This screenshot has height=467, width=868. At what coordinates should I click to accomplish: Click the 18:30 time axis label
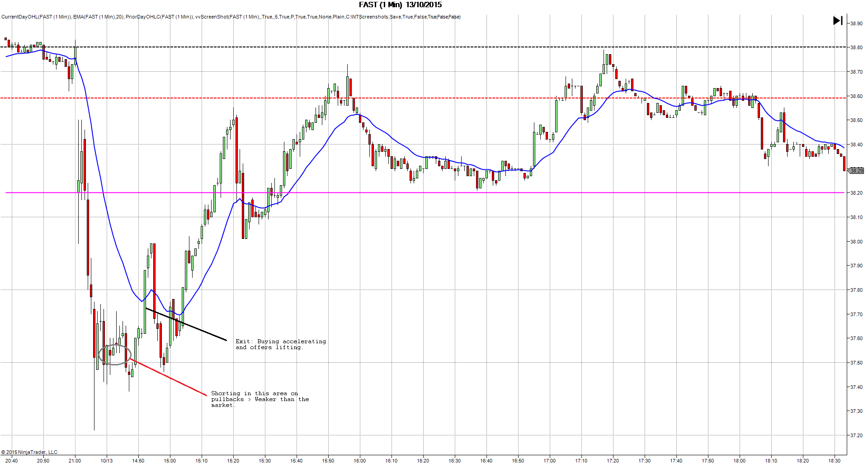pyautogui.click(x=835, y=461)
